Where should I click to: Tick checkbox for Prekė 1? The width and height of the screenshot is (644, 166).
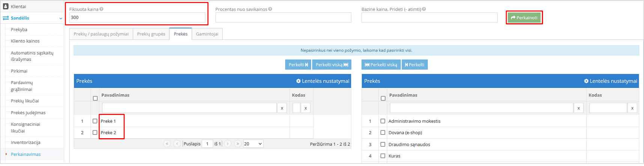pos(95,121)
